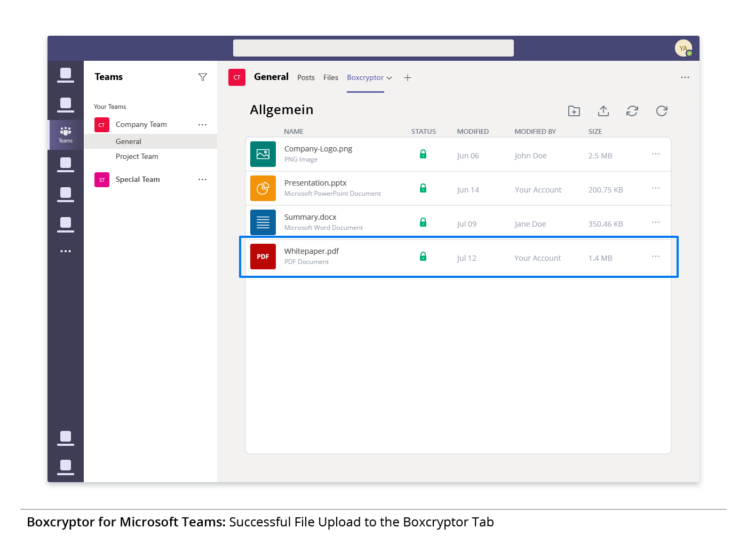Click the 2.5 MB size cell
The image size is (747, 560).
coord(600,156)
